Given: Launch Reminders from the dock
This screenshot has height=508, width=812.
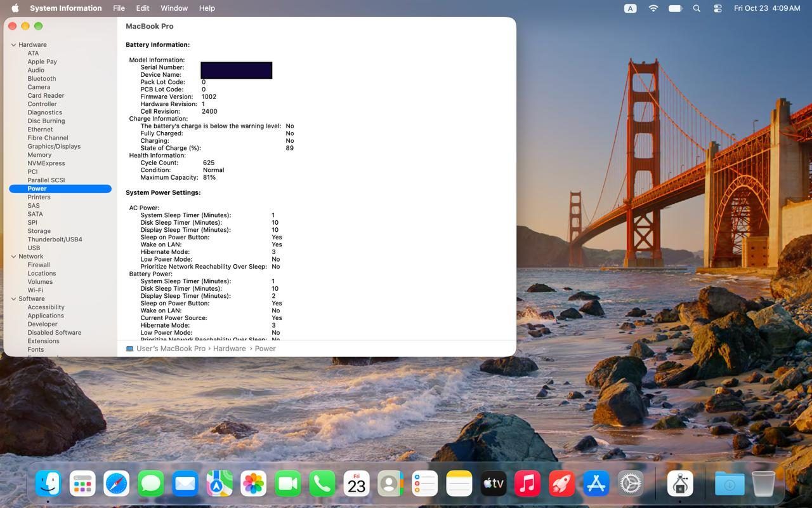Looking at the screenshot, I should click(x=425, y=484).
